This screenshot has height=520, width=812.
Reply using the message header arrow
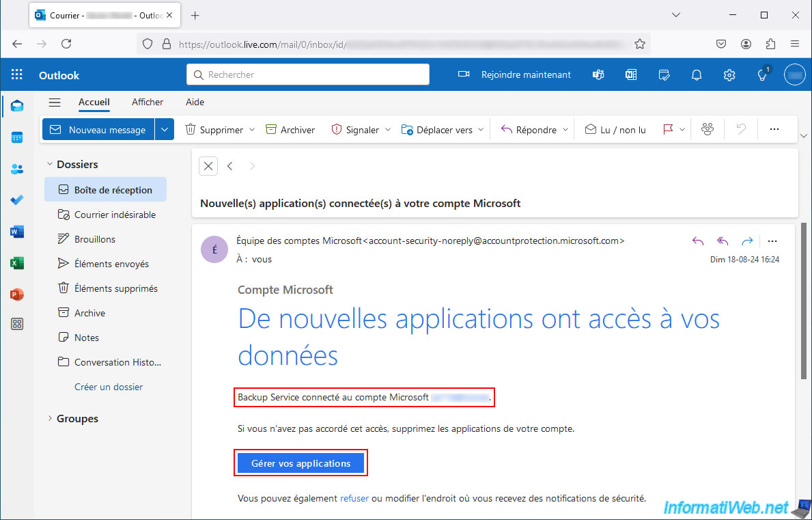[x=698, y=241]
